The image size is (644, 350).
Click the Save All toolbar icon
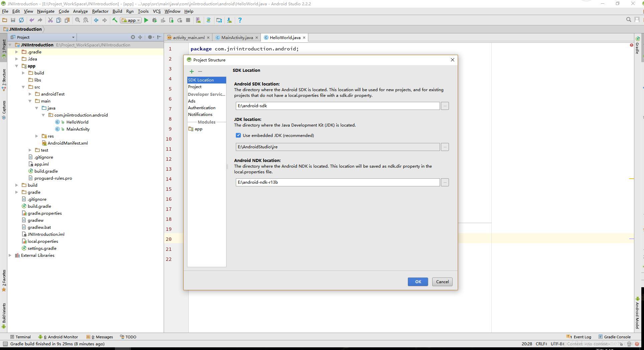click(x=13, y=20)
